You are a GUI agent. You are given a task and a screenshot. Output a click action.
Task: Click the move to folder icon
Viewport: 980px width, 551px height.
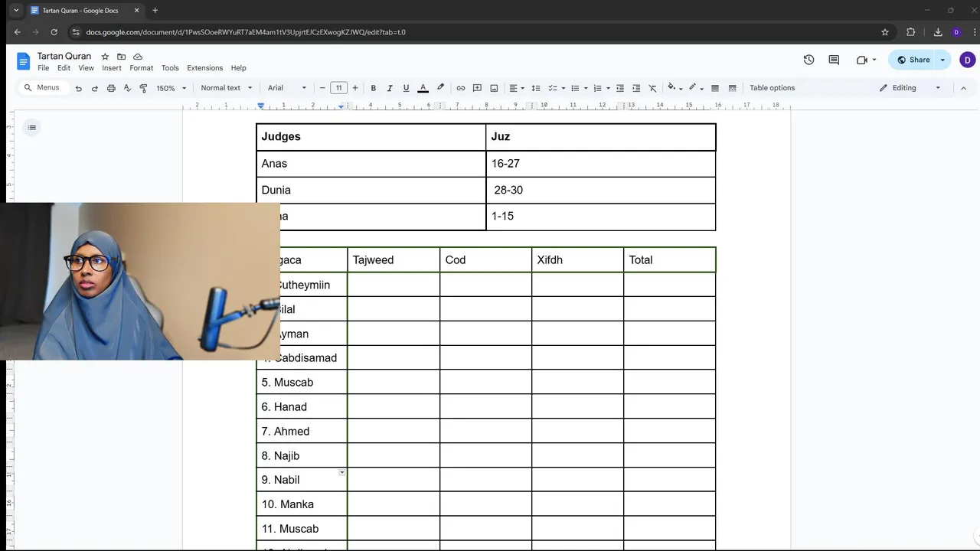121,57
